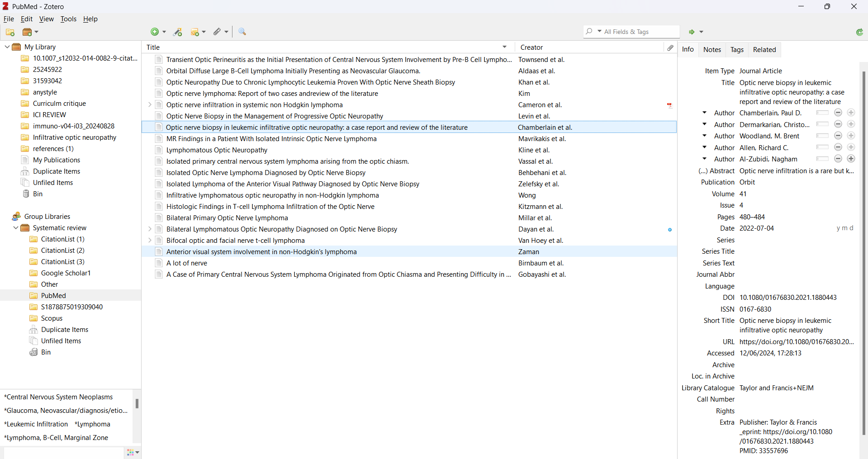
Task: Switch to the Related tab
Action: (x=764, y=50)
